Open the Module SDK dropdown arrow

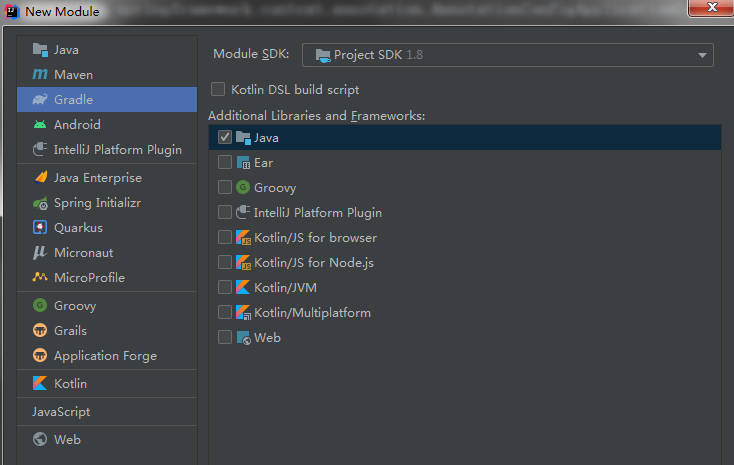coord(702,55)
